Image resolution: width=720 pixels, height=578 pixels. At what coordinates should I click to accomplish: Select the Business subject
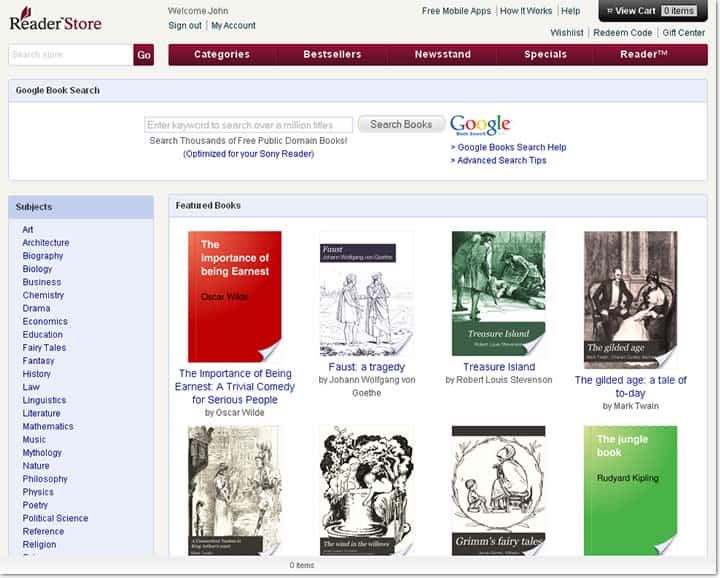(x=41, y=282)
